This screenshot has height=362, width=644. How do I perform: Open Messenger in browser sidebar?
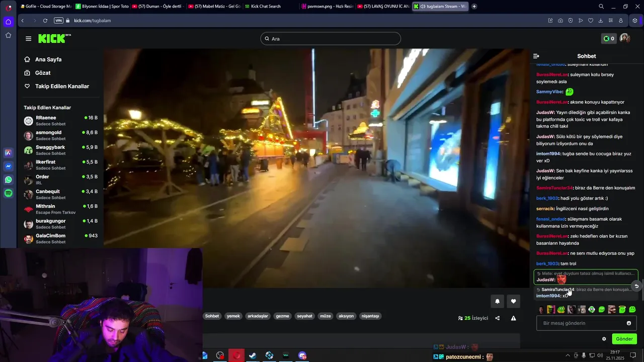[x=9, y=166]
